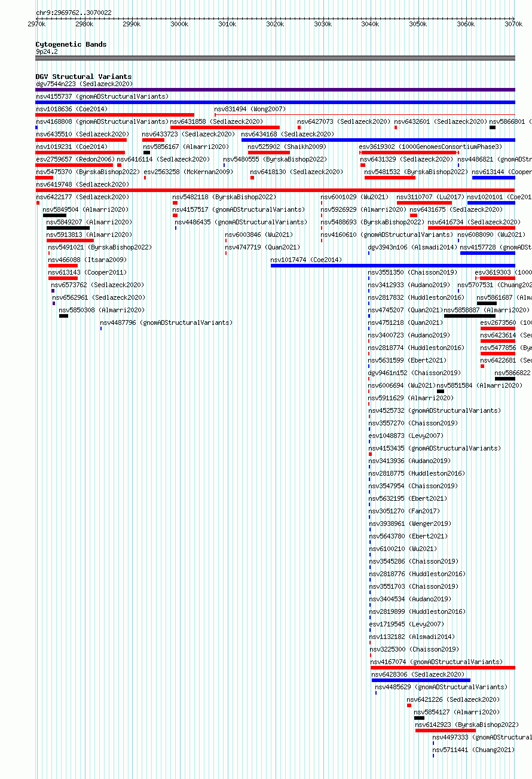Click nsv1017474 (Coe2014) label
Screen dimensions: 532x779
tap(307, 260)
